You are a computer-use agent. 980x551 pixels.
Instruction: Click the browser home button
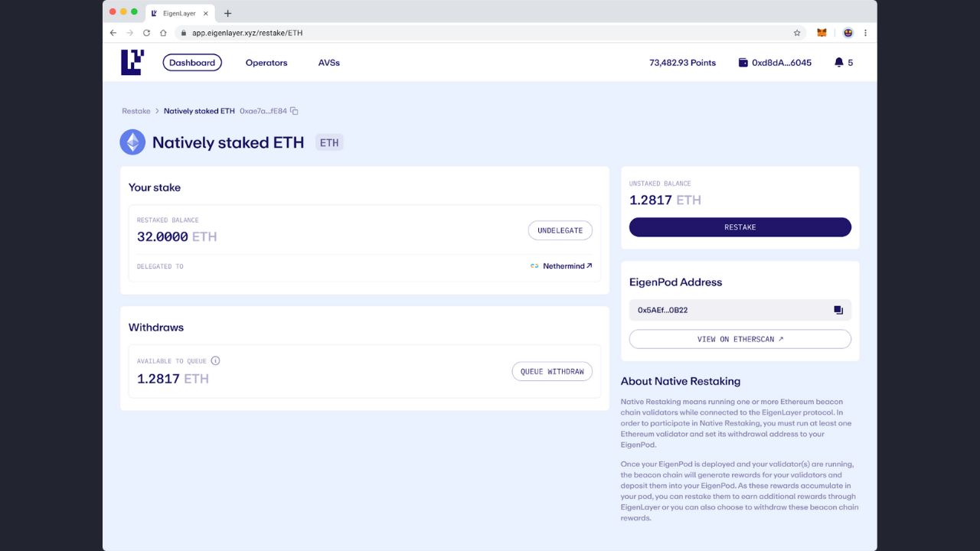(163, 33)
